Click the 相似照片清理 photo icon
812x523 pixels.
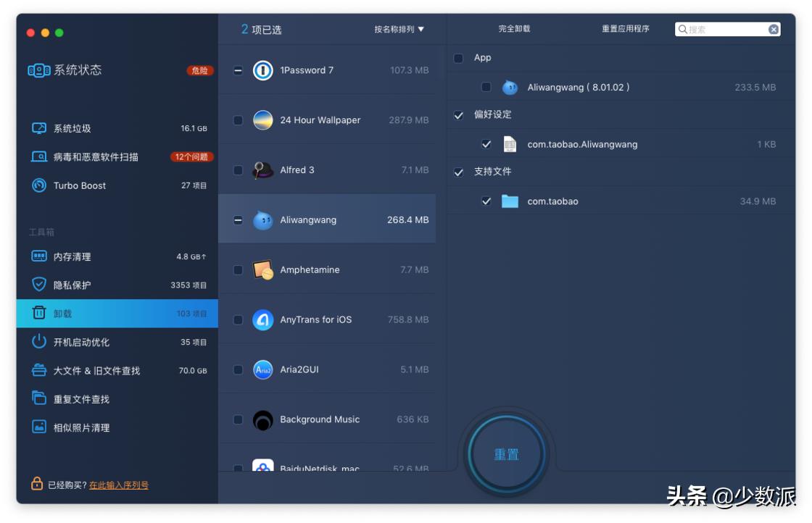[39, 427]
